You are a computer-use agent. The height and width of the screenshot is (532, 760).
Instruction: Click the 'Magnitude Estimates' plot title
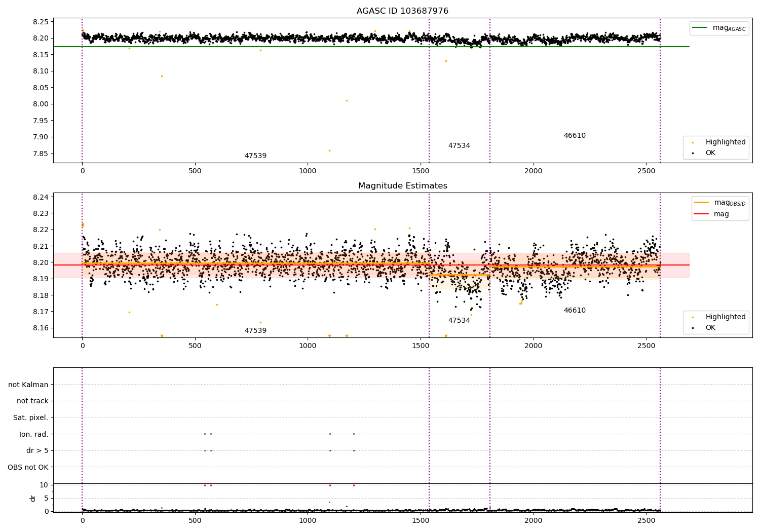coord(402,186)
